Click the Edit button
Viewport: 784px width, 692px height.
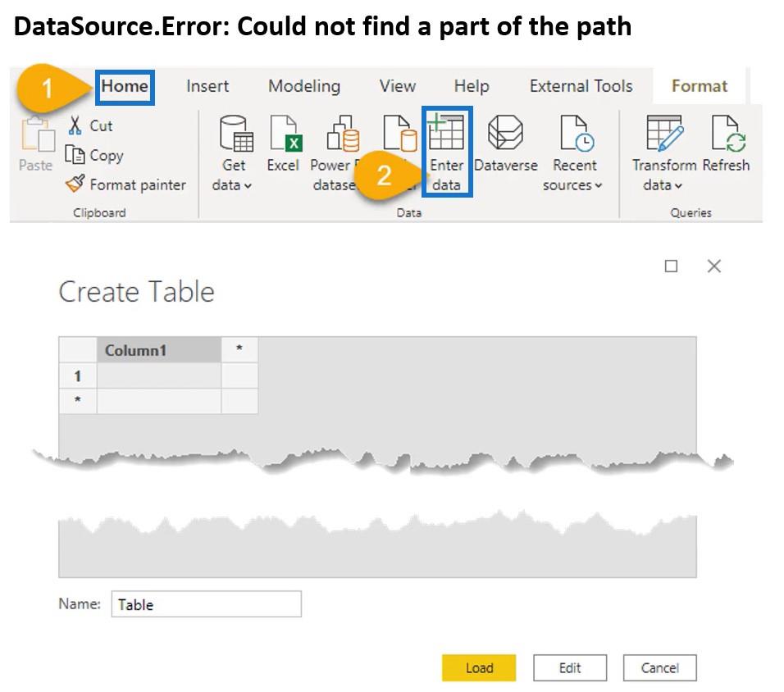[x=570, y=668]
